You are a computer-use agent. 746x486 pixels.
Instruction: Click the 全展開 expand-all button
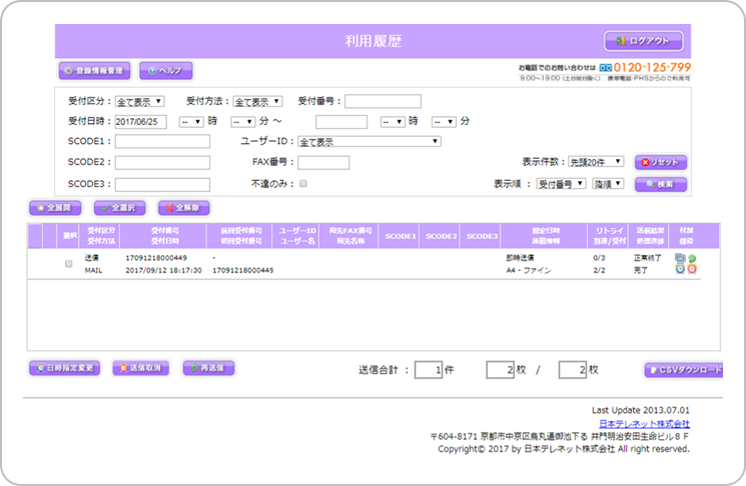56,208
